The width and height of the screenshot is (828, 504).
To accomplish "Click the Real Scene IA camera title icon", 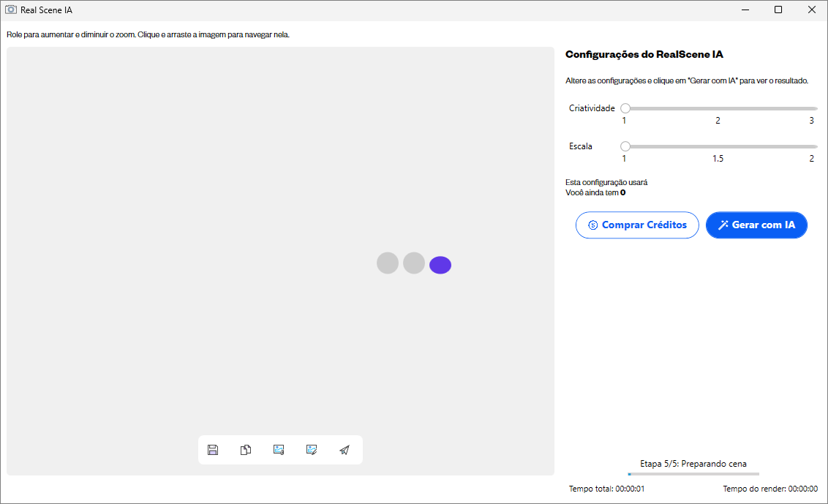I will tap(10, 10).
